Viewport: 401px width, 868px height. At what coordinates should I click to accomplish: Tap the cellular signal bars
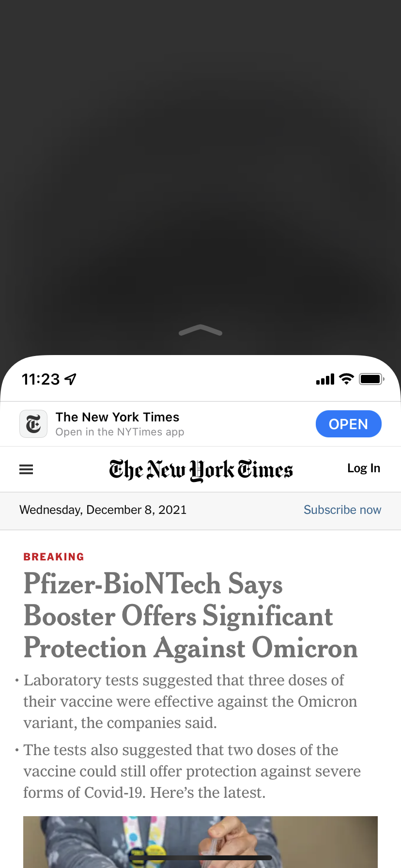pos(325,379)
